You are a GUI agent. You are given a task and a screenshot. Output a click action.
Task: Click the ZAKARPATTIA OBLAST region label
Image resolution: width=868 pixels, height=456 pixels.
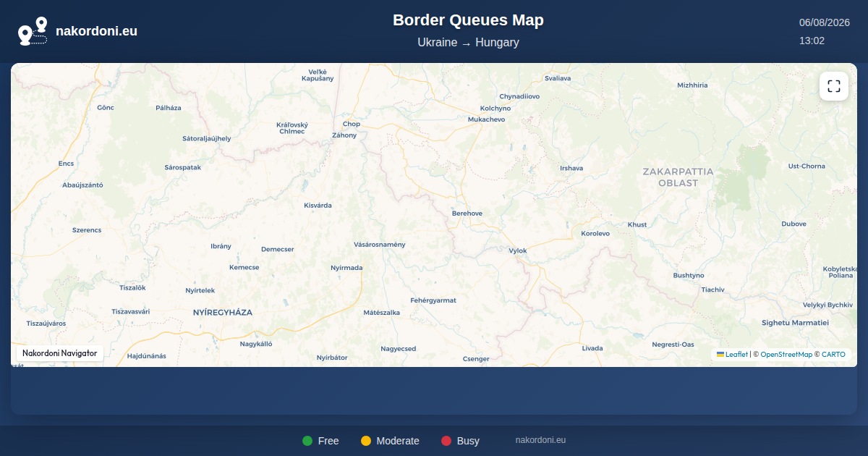tap(678, 177)
